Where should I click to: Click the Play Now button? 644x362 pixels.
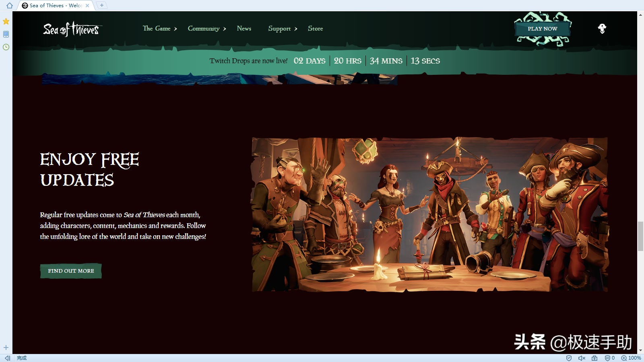pyautogui.click(x=543, y=29)
